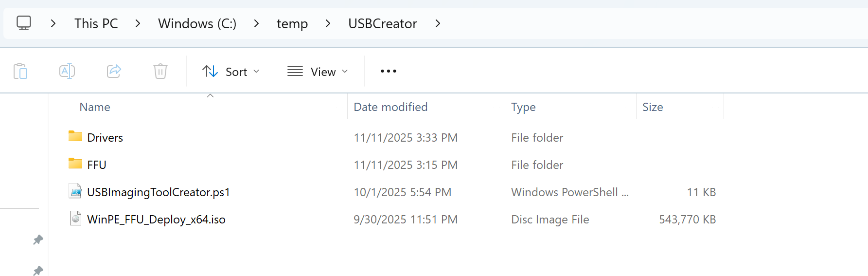The height and width of the screenshot is (276, 868).
Task: Click the delete trash can icon
Action: pos(160,72)
